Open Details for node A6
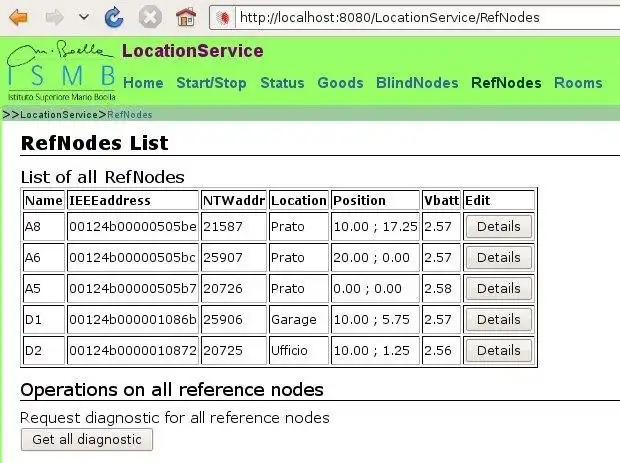The image size is (620, 463). (499, 257)
